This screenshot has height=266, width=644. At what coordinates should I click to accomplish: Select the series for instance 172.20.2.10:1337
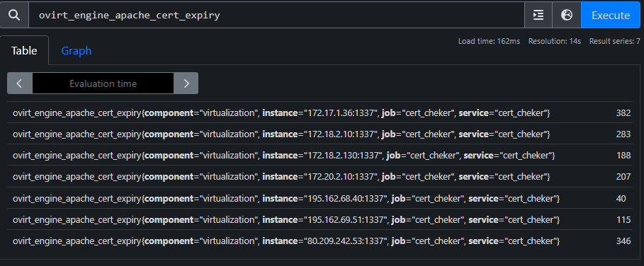click(322, 177)
